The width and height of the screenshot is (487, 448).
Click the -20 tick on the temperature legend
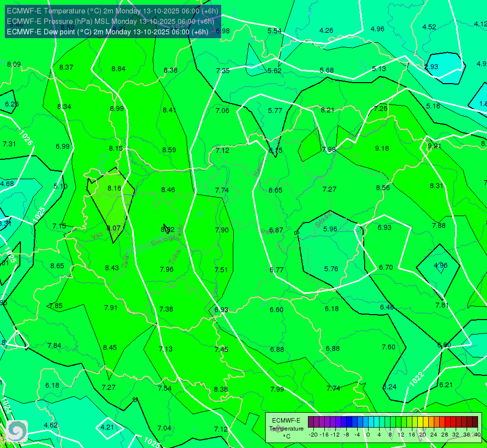pos(313,435)
